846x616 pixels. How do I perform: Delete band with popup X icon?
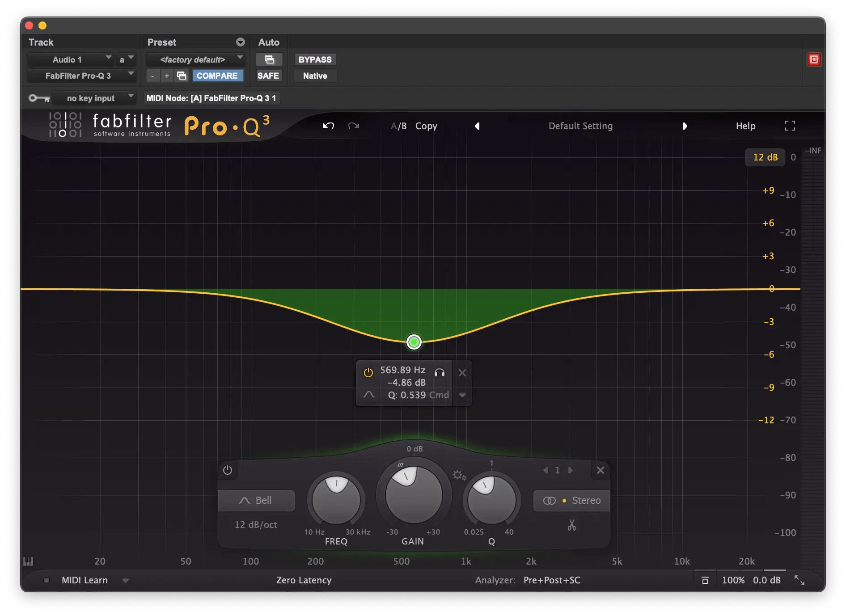click(x=462, y=372)
